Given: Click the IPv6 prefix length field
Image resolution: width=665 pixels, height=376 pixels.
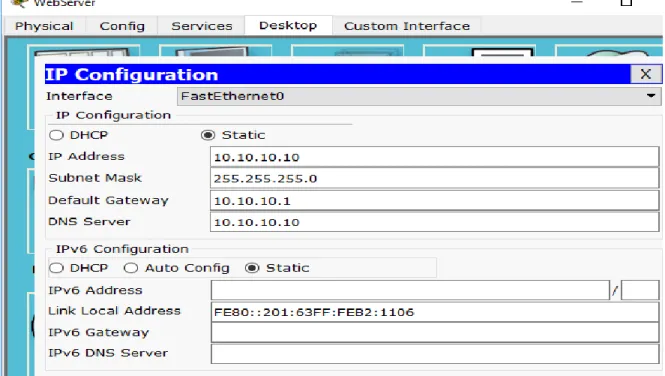Looking at the screenshot, I should (x=640, y=290).
